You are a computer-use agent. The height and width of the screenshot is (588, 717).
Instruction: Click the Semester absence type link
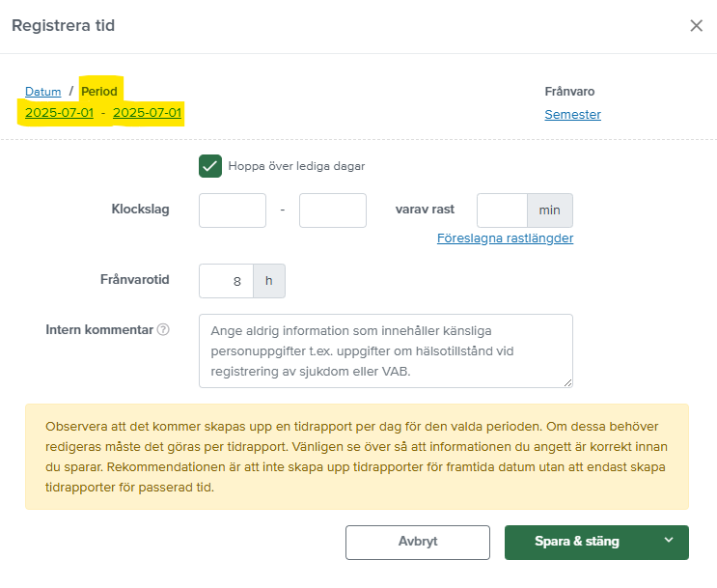pos(572,114)
